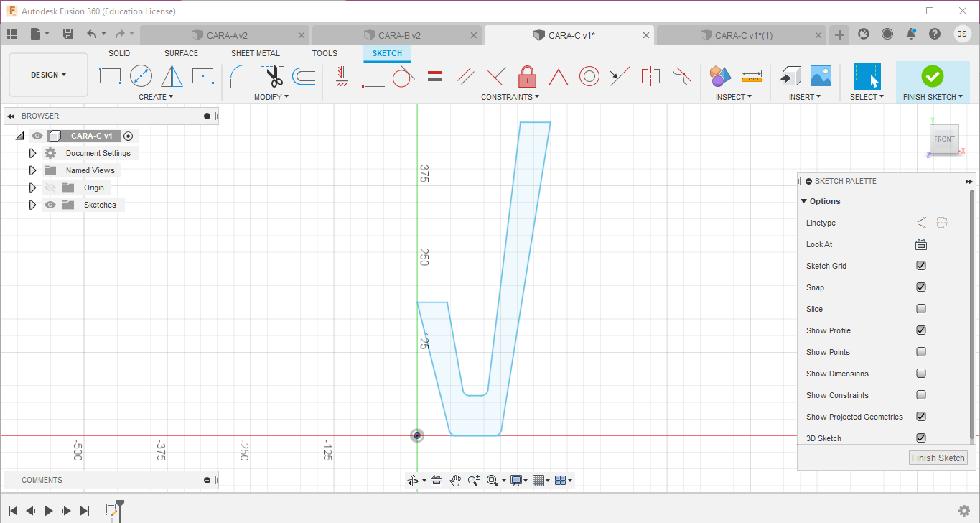Expand the Sketches tree node
Screen dimensions: 980x523
click(x=32, y=205)
